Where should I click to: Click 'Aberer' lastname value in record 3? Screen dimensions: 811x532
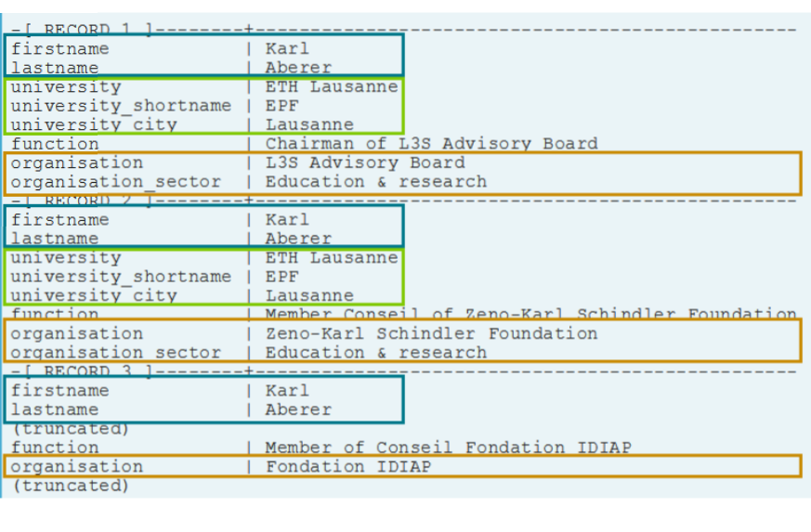298,409
